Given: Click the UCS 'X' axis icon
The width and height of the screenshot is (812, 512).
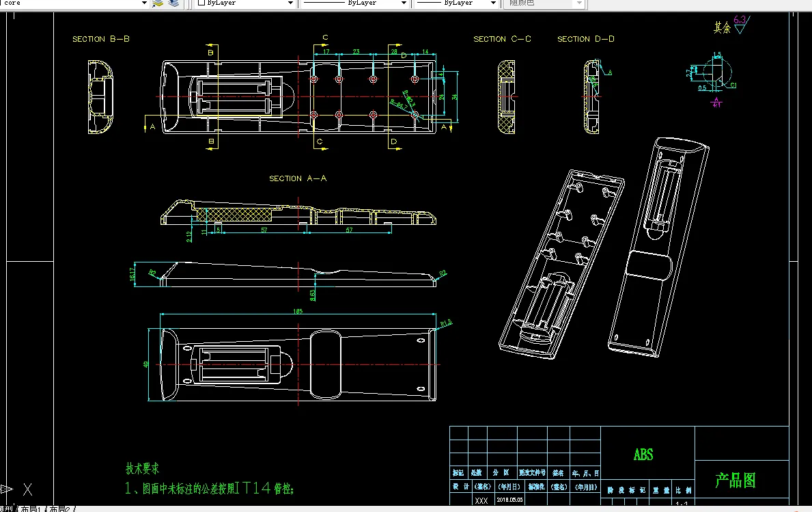Looking at the screenshot, I should click(27, 489).
